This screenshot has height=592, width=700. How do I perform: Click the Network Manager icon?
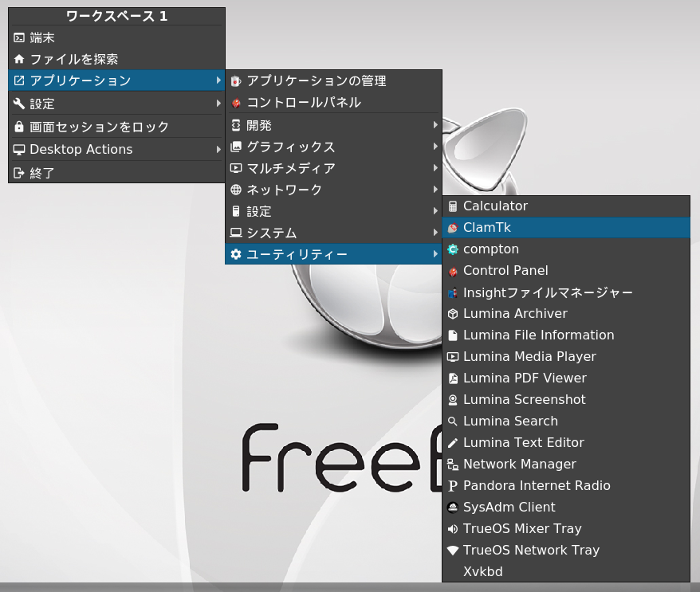point(453,464)
